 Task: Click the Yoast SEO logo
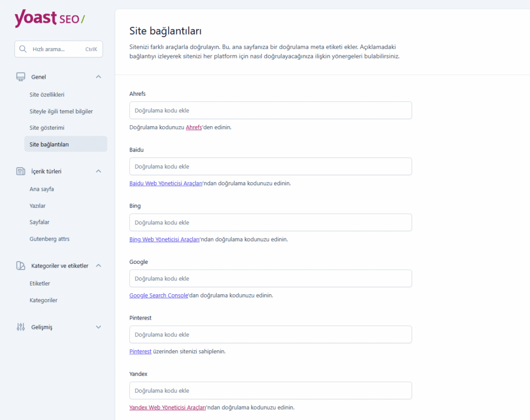pyautogui.click(x=50, y=18)
